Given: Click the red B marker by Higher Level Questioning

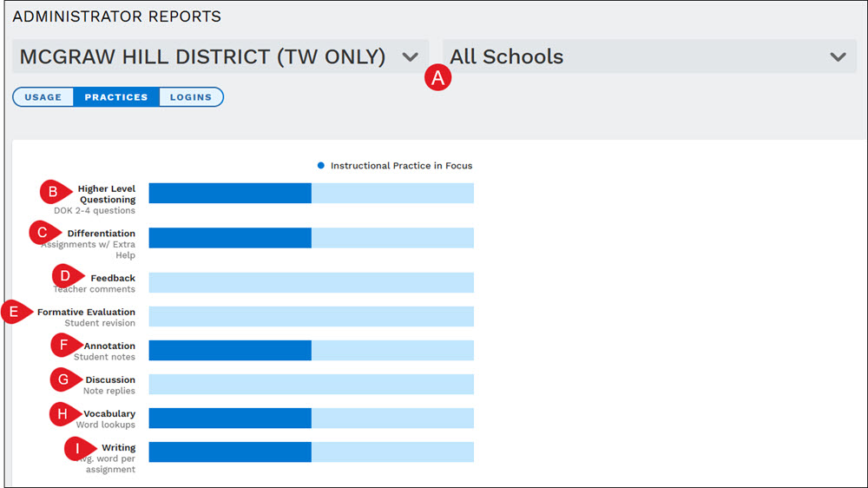Looking at the screenshot, I should point(56,192).
